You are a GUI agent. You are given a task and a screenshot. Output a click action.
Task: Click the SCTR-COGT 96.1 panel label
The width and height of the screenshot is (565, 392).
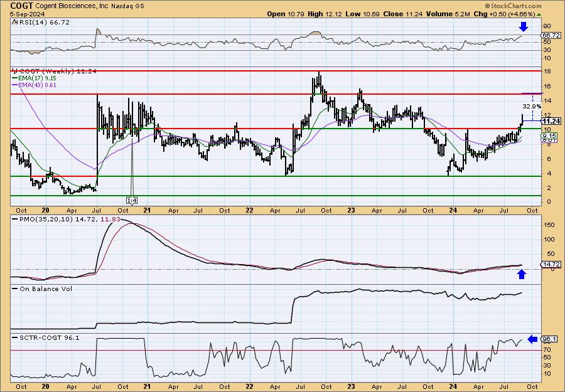click(50, 337)
